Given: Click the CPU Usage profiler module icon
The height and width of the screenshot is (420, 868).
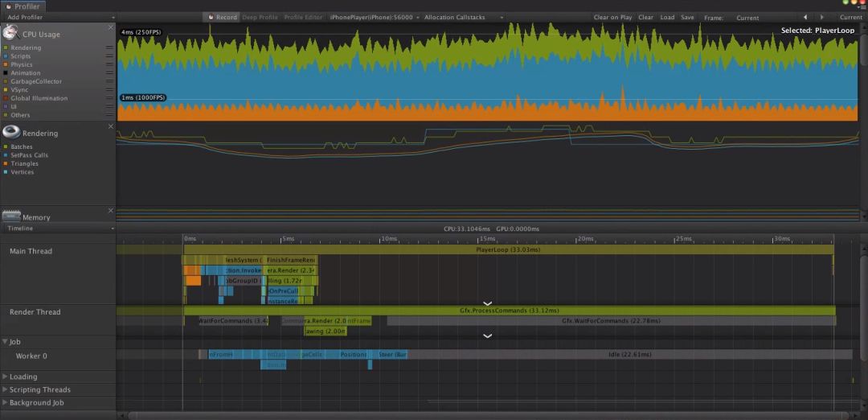Looking at the screenshot, I should (x=12, y=33).
